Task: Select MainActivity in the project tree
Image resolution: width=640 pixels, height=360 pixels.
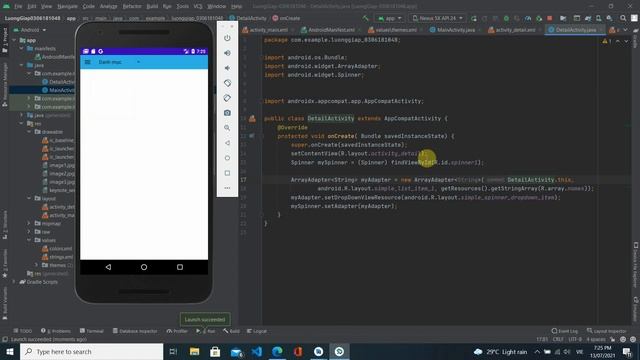Action: coord(58,90)
